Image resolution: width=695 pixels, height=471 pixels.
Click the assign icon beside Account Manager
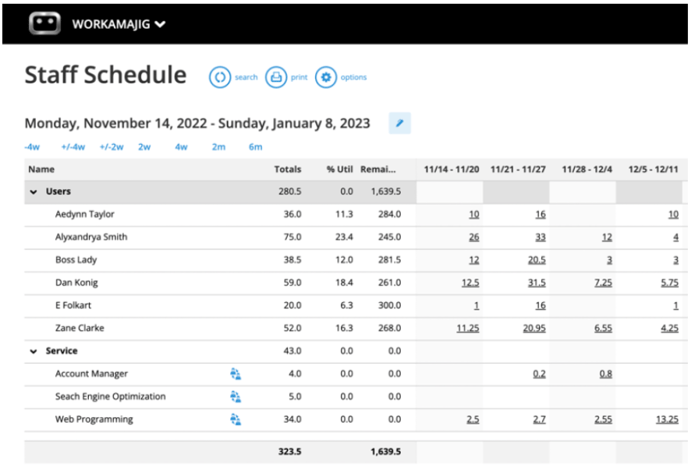point(235,374)
